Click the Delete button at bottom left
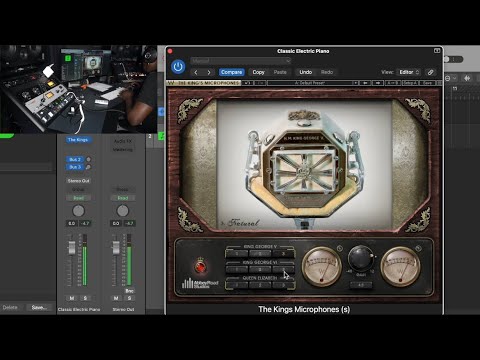480x360 pixels. click(x=10, y=307)
